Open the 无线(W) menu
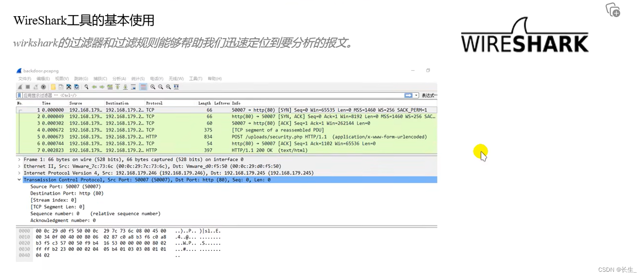 pos(176,79)
